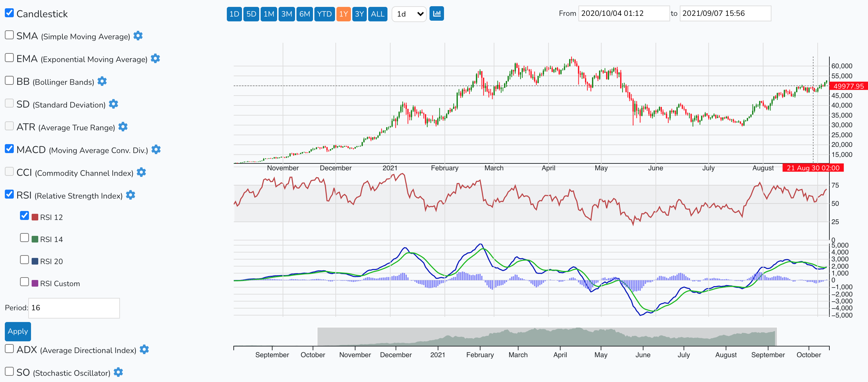The image size is (868, 382).
Task: Click Bollinger Bands settings gear
Action: coord(102,81)
